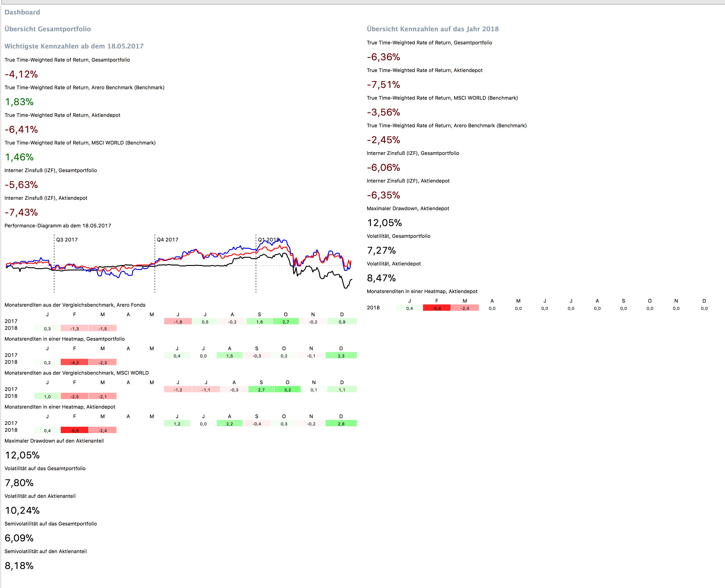The image size is (725, 588).
Task: Select the Übersicht Gesamtportfolio heading
Action: [47, 29]
